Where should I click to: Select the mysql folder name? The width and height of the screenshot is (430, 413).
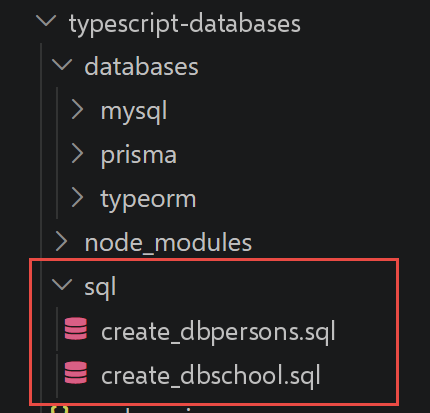pos(134,112)
